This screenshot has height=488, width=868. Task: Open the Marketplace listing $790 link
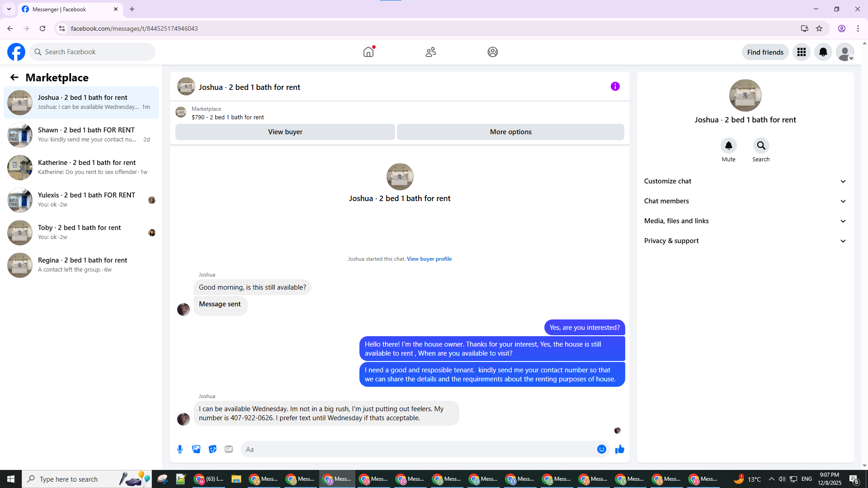pos(227,117)
